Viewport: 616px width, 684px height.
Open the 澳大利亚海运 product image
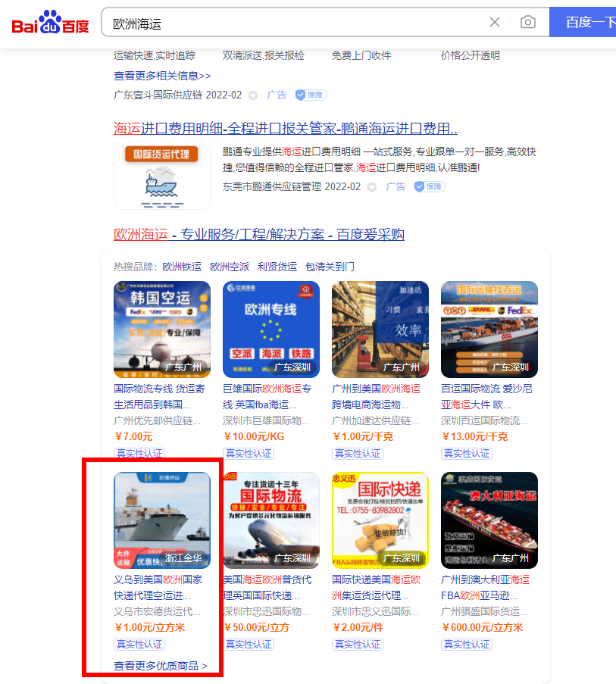pyautogui.click(x=489, y=520)
